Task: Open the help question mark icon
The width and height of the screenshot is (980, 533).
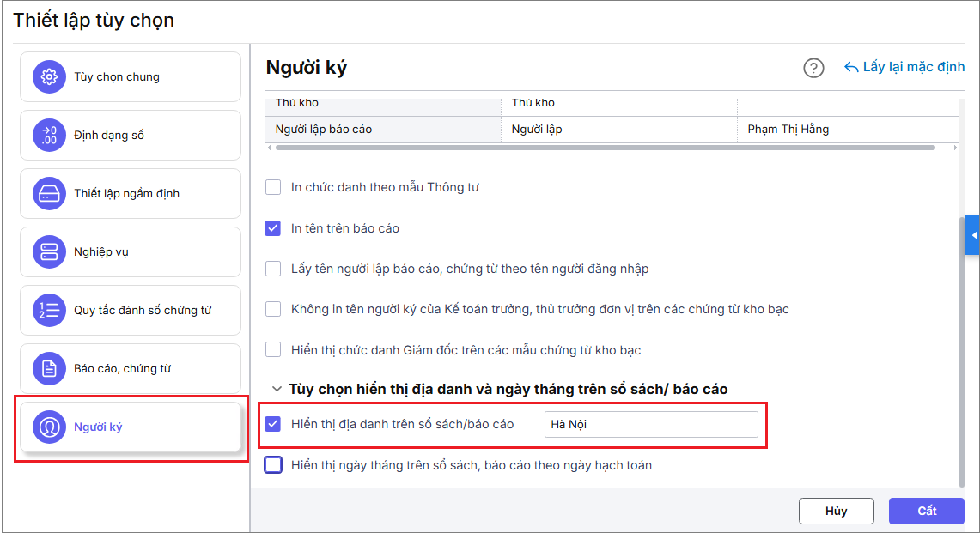Action: click(x=813, y=68)
